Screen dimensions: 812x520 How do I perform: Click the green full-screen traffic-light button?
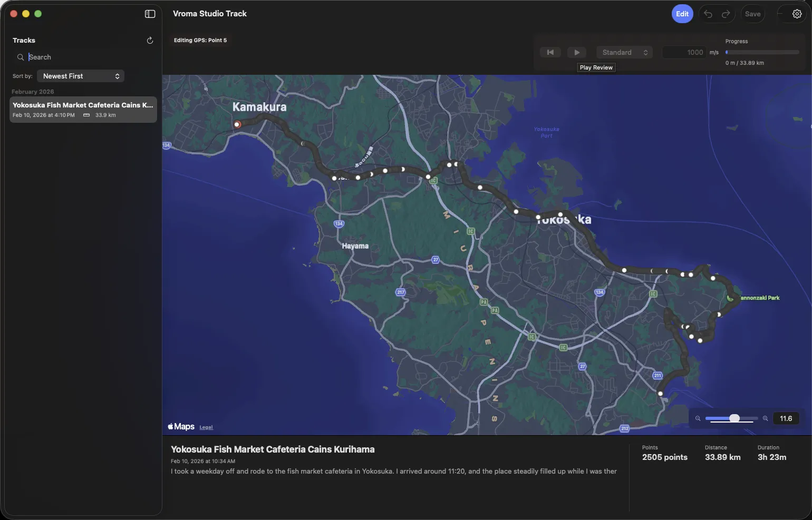click(x=38, y=14)
